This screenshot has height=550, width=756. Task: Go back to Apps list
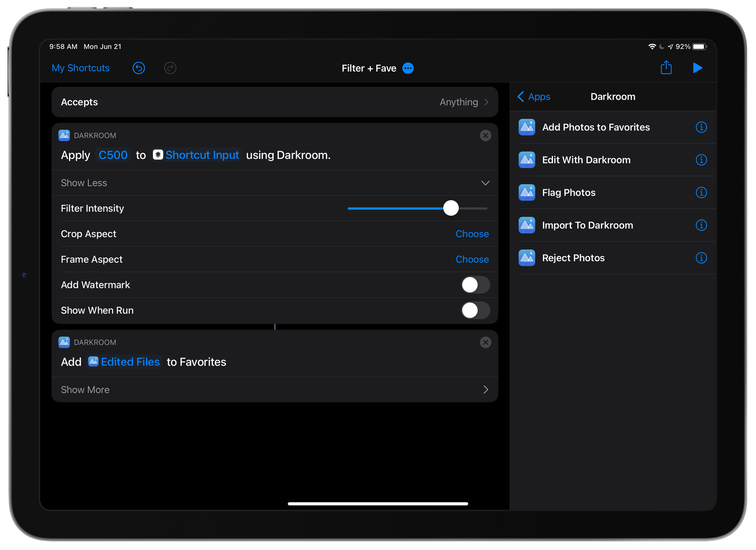534,97
